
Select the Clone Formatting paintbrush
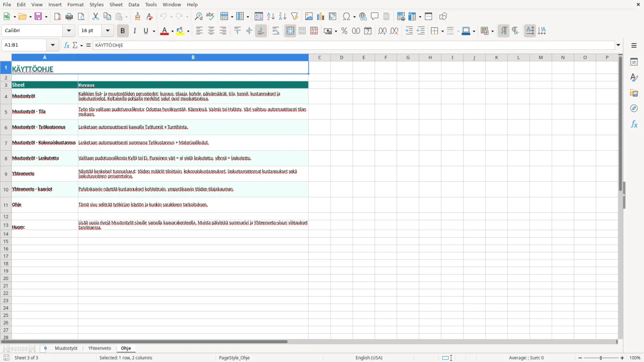138,17
